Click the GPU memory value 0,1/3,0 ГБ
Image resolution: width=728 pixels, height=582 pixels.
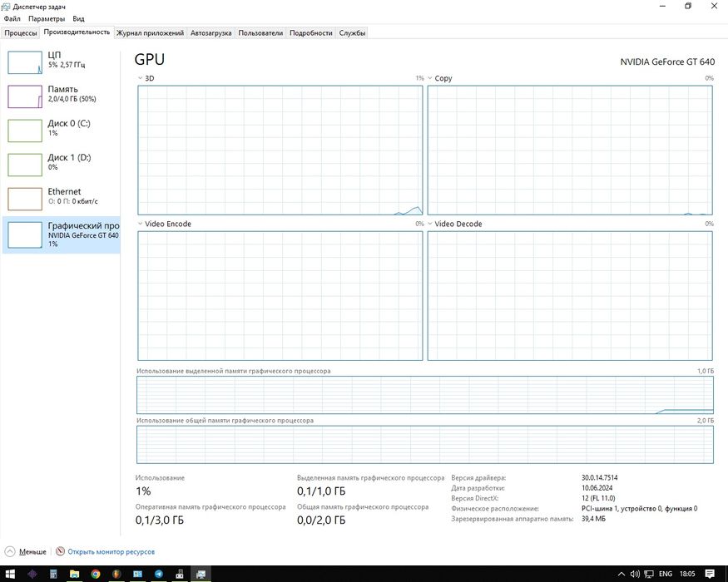tap(159, 520)
